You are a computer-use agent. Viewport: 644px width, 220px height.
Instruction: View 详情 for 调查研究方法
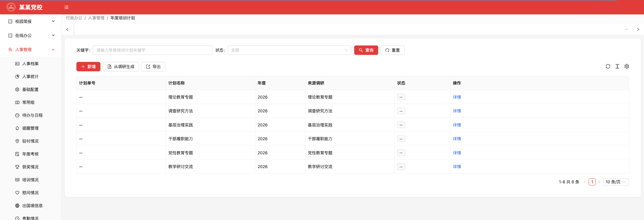(x=457, y=111)
